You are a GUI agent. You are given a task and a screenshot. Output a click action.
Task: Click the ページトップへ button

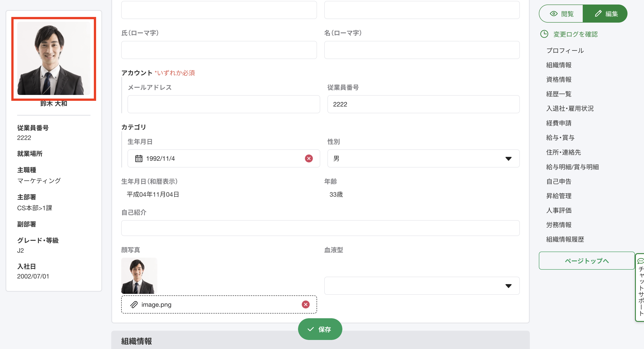pos(586,261)
